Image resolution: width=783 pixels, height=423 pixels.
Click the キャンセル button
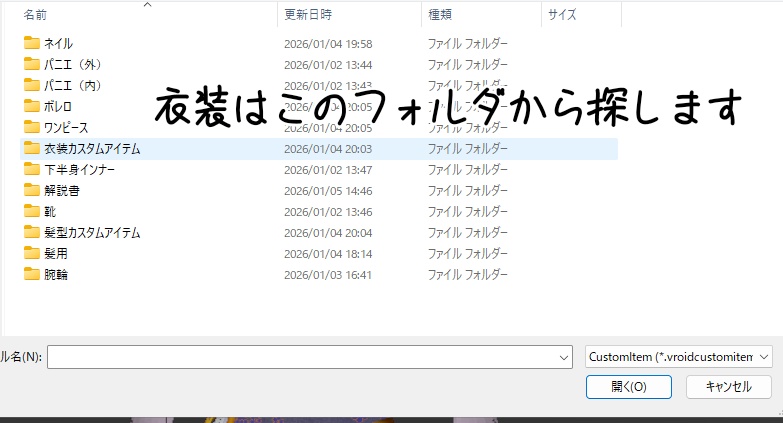click(729, 387)
